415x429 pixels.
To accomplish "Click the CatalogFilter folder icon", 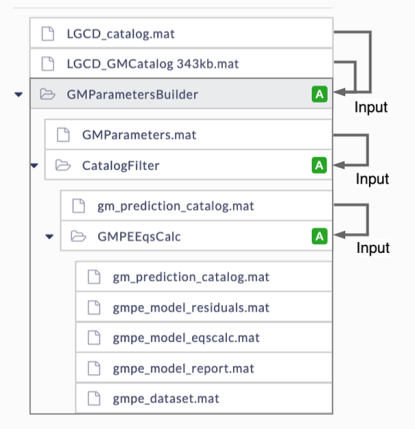I will tap(63, 165).
